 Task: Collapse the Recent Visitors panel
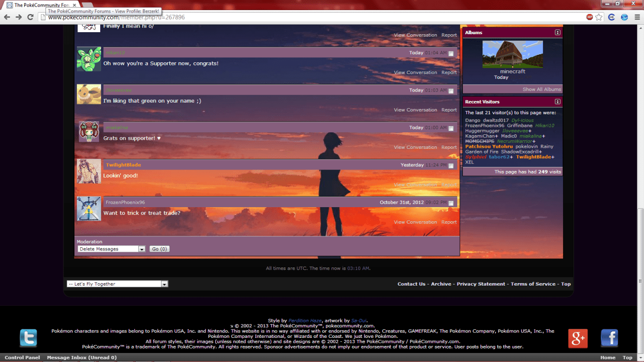point(557,102)
